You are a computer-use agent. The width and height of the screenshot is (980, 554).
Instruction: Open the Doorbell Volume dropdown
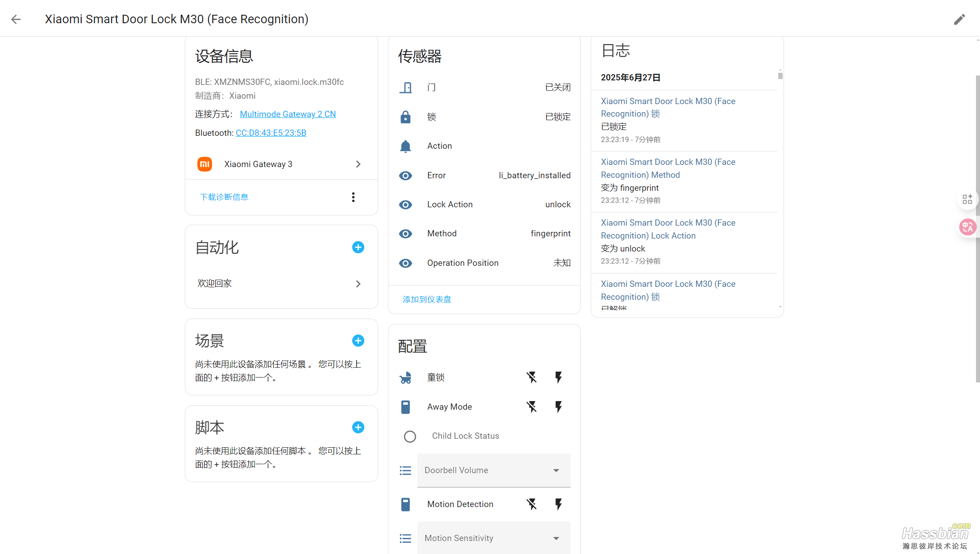494,470
